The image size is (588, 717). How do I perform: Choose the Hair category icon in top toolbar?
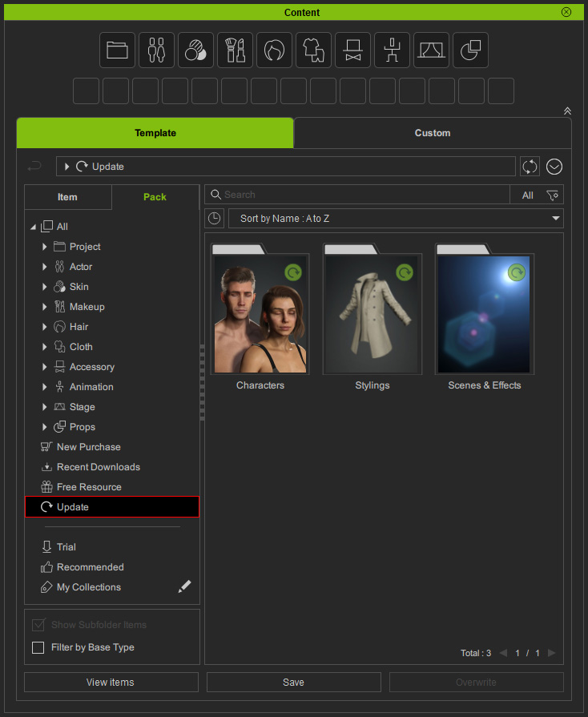point(275,50)
